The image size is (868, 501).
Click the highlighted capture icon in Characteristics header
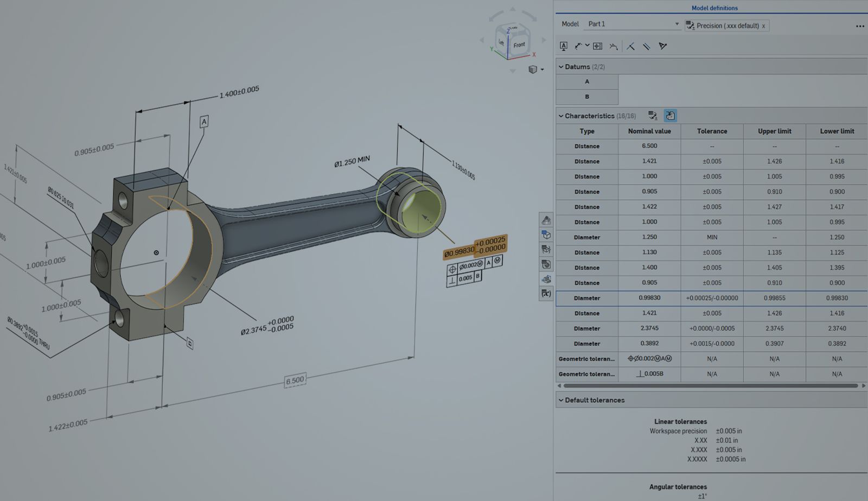point(670,115)
